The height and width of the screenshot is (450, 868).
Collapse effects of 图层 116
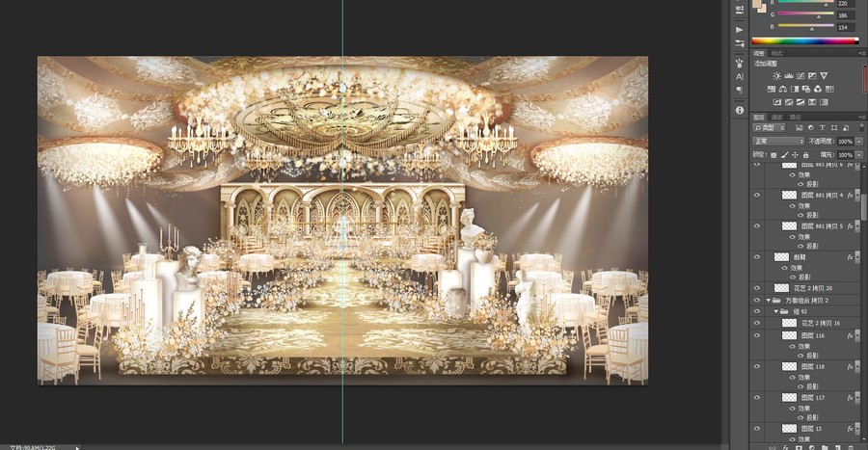point(857,335)
